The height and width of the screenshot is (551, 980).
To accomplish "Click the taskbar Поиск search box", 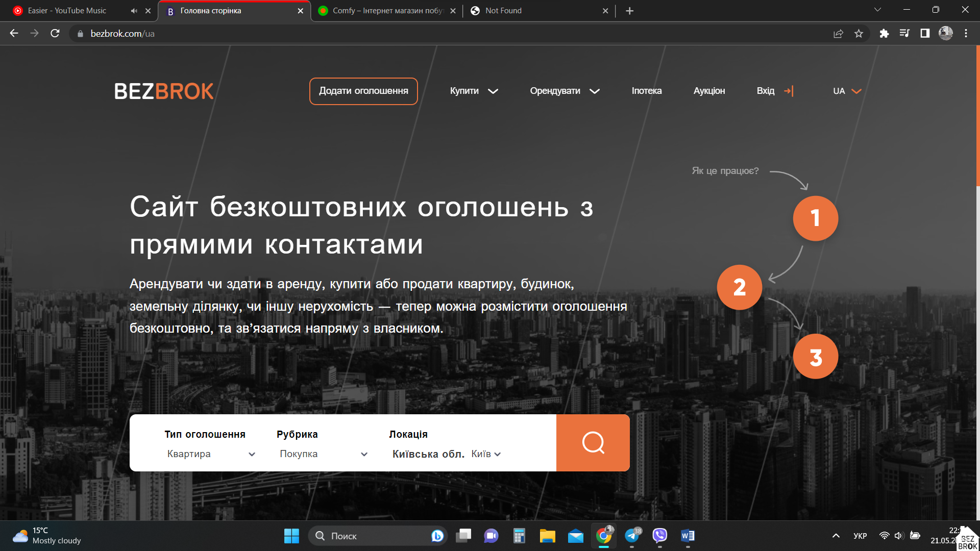I will 378,536.
